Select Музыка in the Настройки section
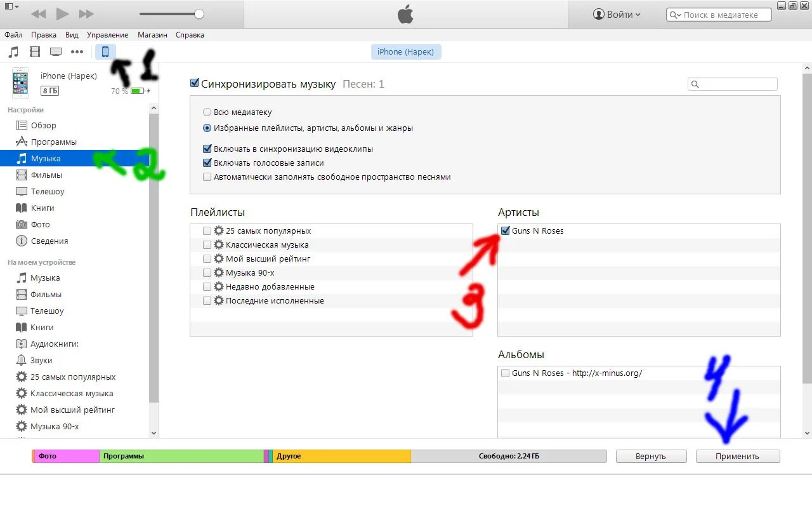812x508 pixels. point(75,158)
